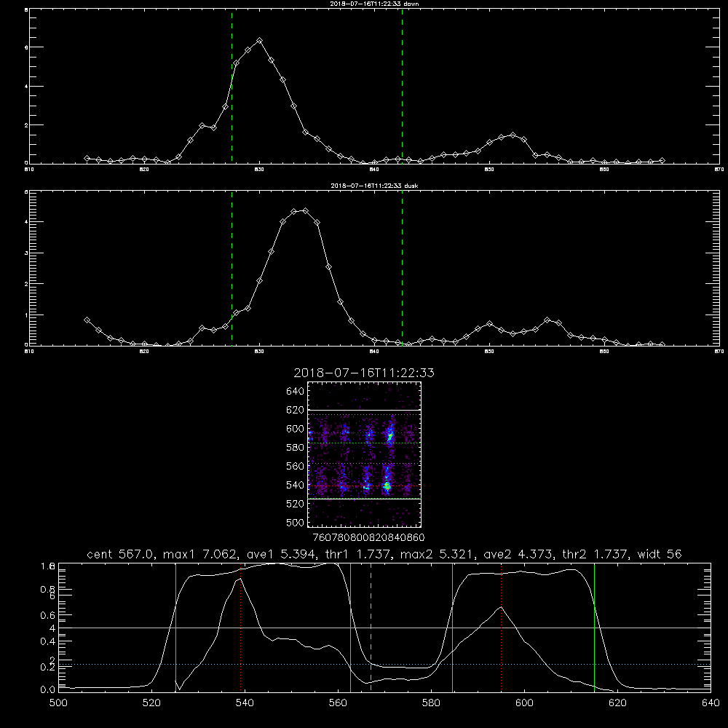The width and height of the screenshot is (728, 728).
Task: Click the "0.0" y-axis label of bottom plot
Action: (47, 689)
